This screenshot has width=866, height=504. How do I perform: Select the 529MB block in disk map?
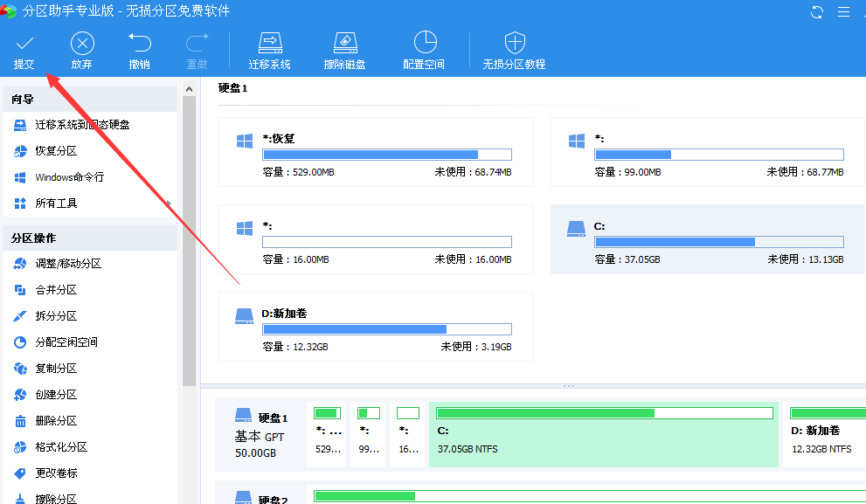click(x=327, y=434)
